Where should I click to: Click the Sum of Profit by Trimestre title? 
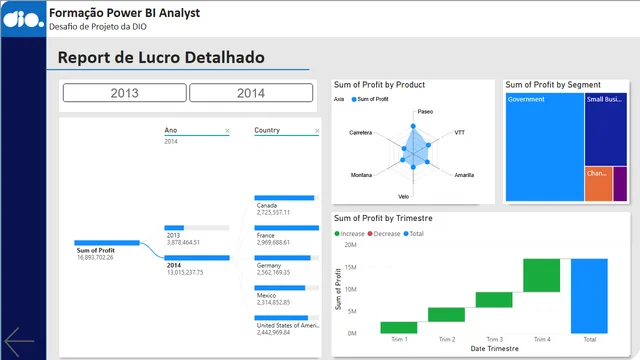[x=383, y=218]
